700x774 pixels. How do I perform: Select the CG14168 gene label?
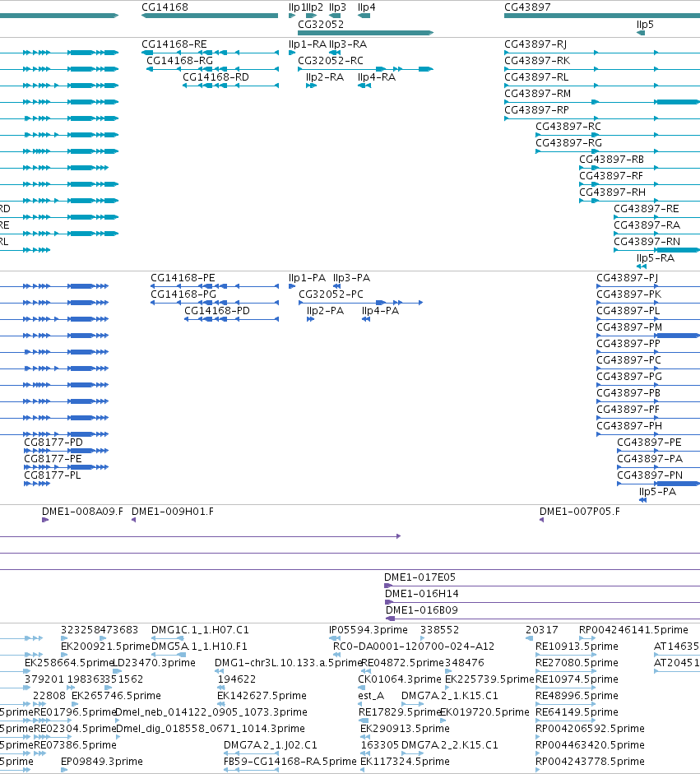pyautogui.click(x=165, y=7)
